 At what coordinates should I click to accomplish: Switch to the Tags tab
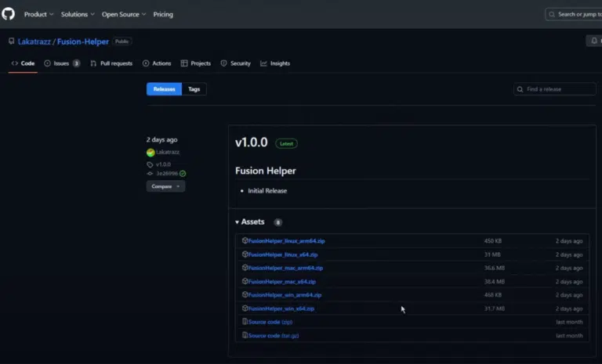point(194,89)
